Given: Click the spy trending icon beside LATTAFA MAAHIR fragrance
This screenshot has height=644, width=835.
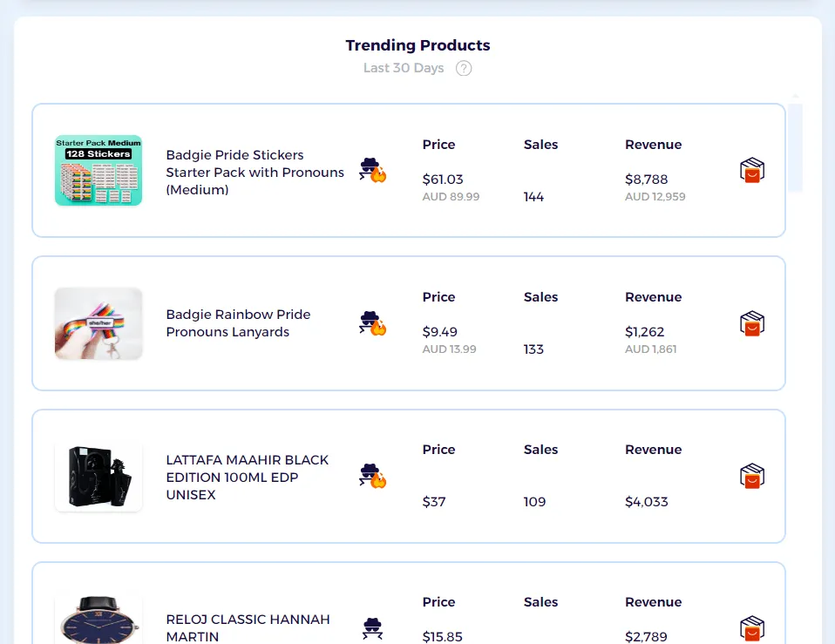Looking at the screenshot, I should coord(372,476).
